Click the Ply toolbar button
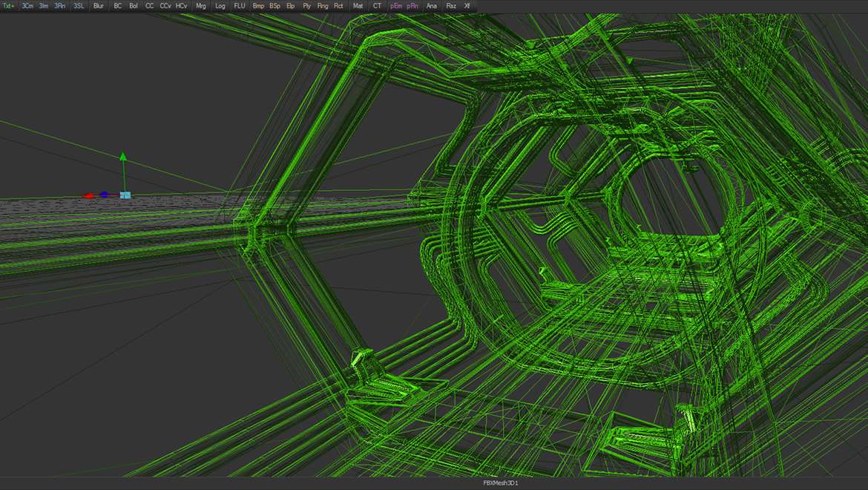Viewport: 868px width, 490px height. 306,6
